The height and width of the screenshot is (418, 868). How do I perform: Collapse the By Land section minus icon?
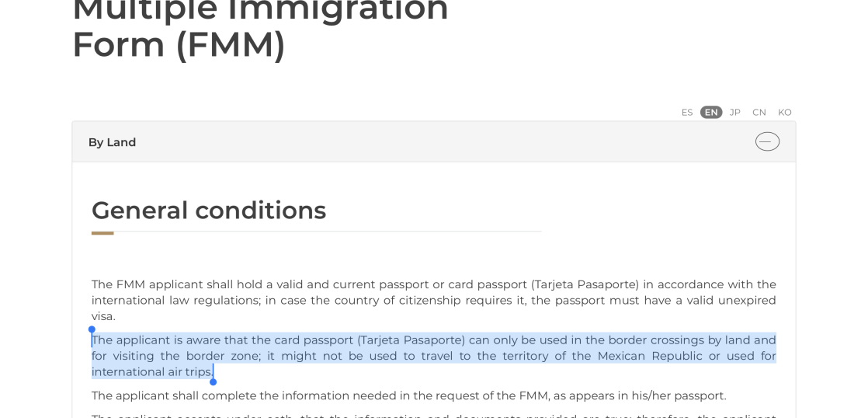tap(767, 141)
